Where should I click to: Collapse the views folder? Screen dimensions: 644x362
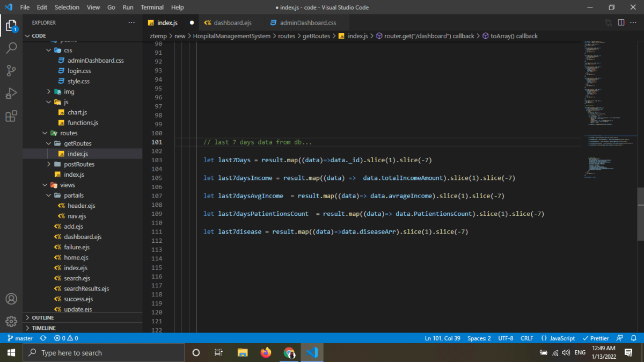[x=83, y=185]
